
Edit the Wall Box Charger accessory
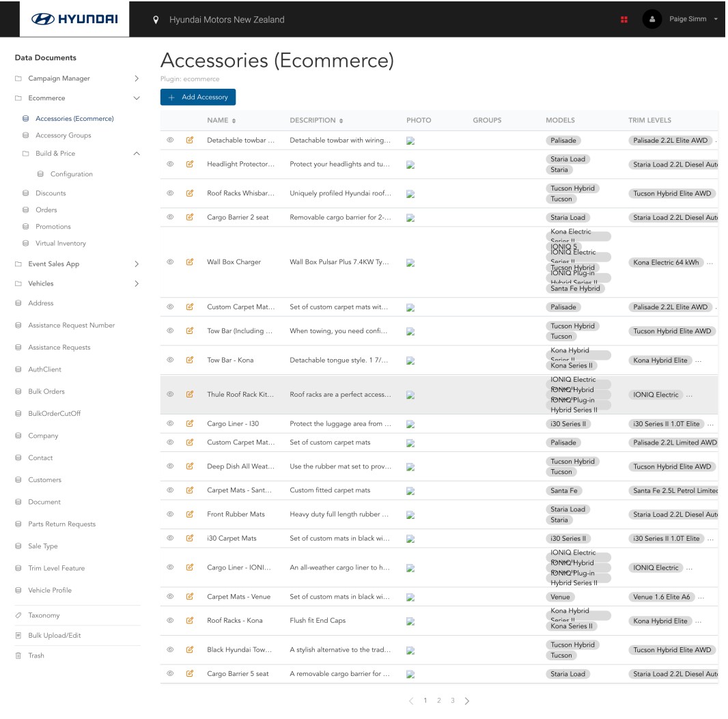pos(190,262)
